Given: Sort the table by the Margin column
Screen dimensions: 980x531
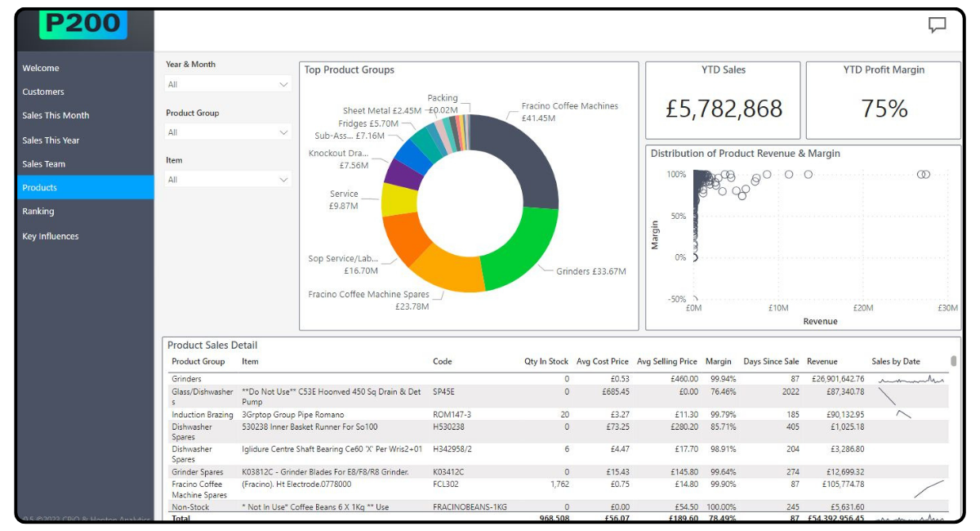Looking at the screenshot, I should tap(719, 361).
